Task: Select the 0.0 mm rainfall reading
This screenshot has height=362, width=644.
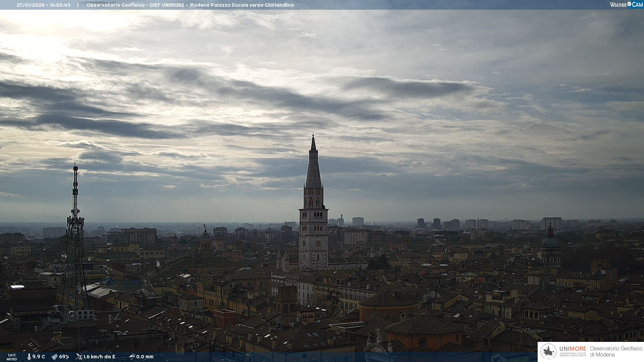Action: (145, 357)
